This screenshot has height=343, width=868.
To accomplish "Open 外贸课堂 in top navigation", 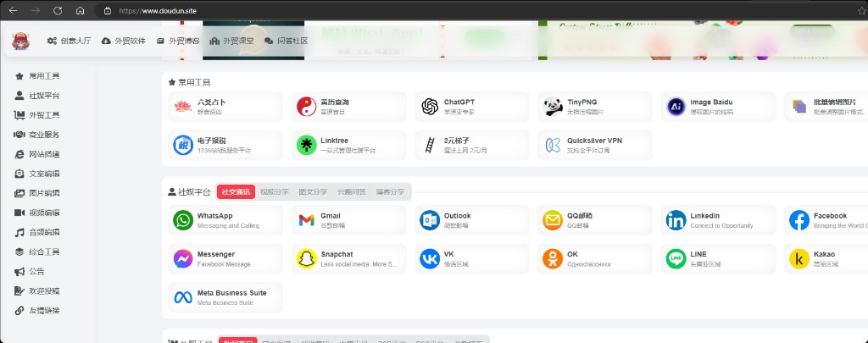I will pyautogui.click(x=232, y=41).
